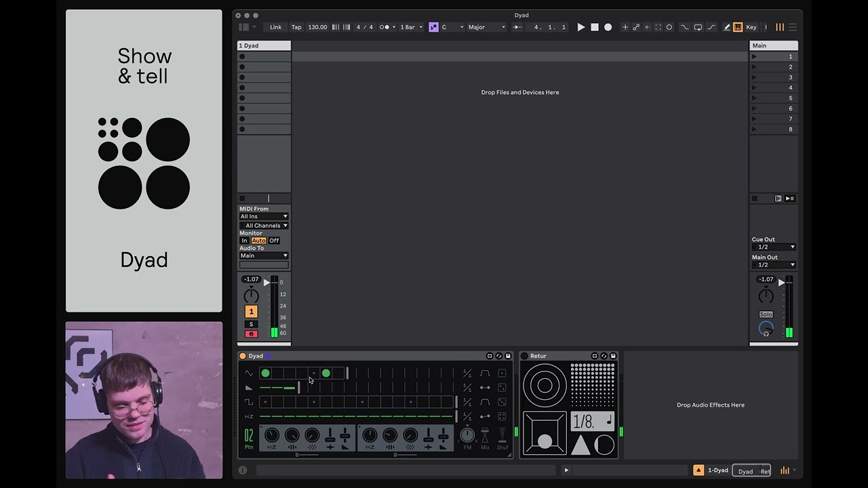Click the Follow arrow icon
The image size is (868, 488).
(517, 27)
